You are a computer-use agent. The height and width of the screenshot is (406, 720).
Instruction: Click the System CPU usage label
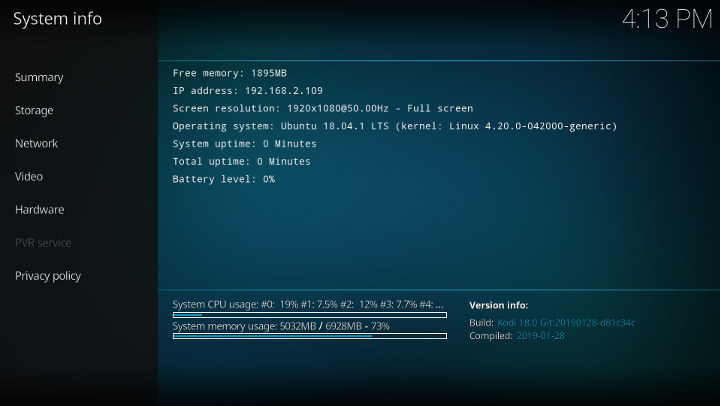(308, 304)
